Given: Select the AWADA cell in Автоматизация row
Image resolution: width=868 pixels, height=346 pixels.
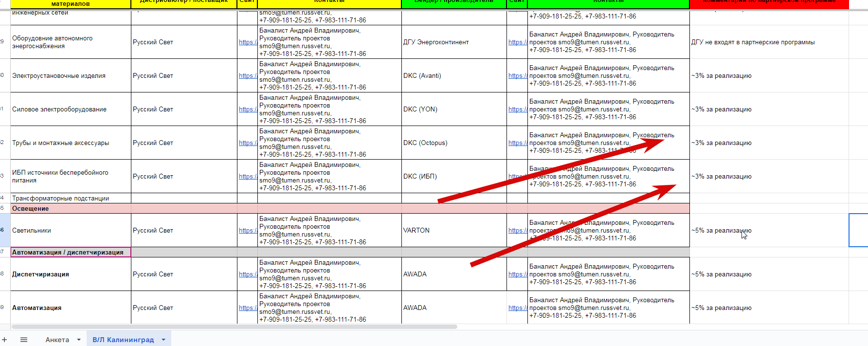Looking at the screenshot, I should tap(454, 308).
